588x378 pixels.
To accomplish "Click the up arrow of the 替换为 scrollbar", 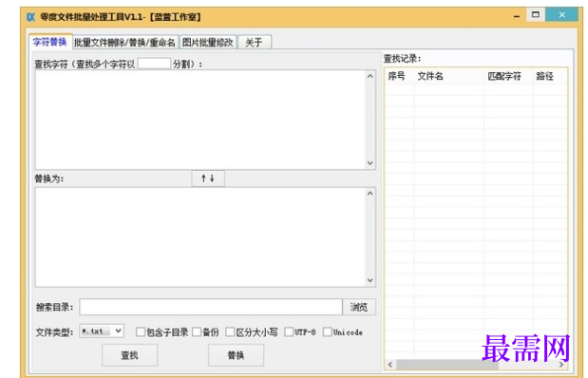I will 370,194.
